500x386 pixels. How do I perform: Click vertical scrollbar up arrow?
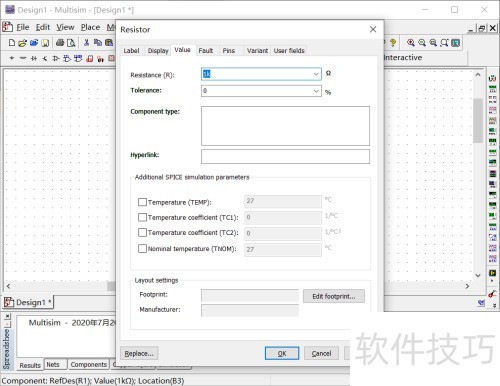478,75
